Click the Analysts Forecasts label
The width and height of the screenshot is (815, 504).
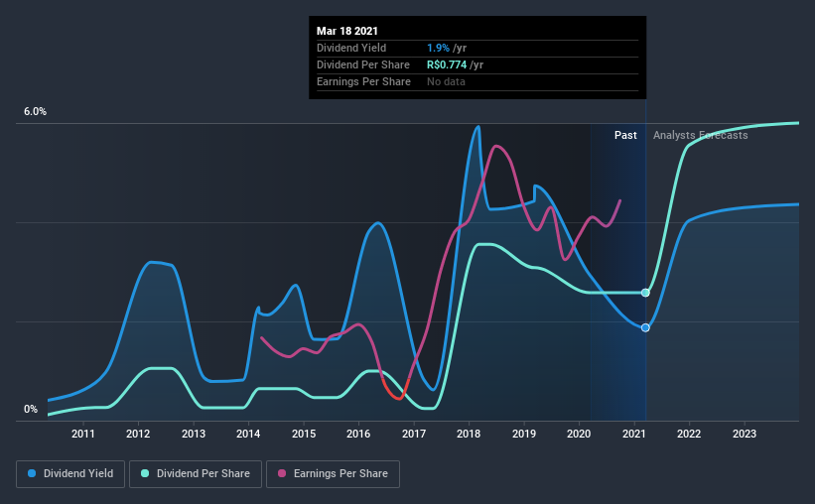(x=700, y=135)
